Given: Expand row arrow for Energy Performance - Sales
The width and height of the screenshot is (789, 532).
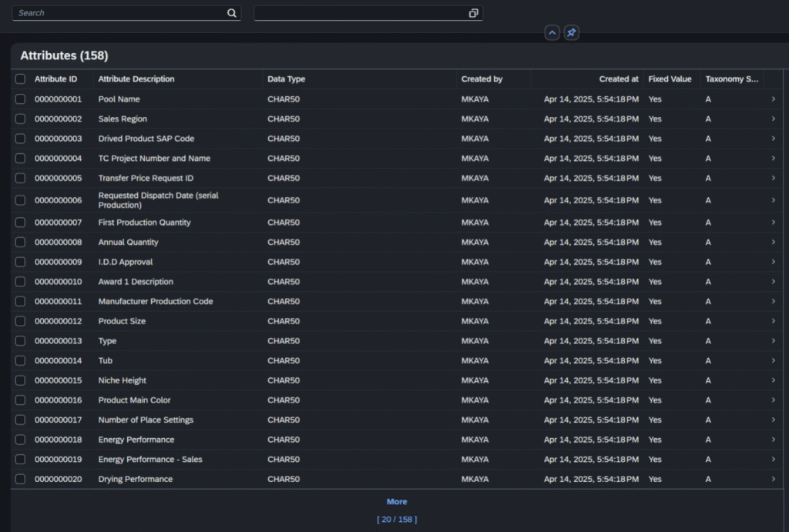Looking at the screenshot, I should tap(773, 460).
